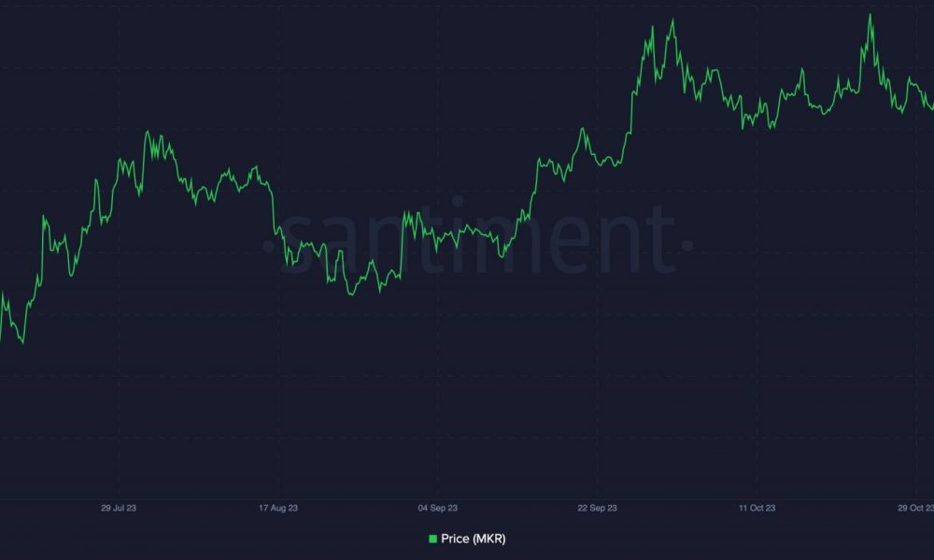Screen dimensions: 934x560
Task: Click the santiment watermark text
Action: point(477,243)
